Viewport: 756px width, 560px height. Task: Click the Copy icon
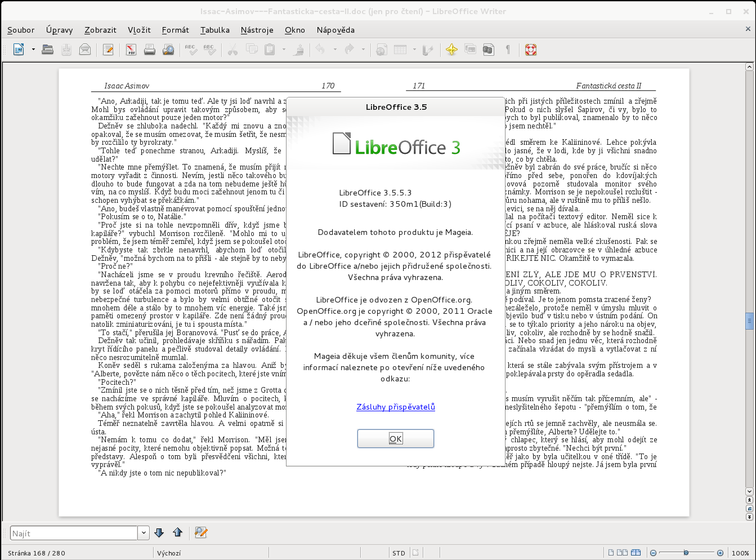[x=252, y=50]
